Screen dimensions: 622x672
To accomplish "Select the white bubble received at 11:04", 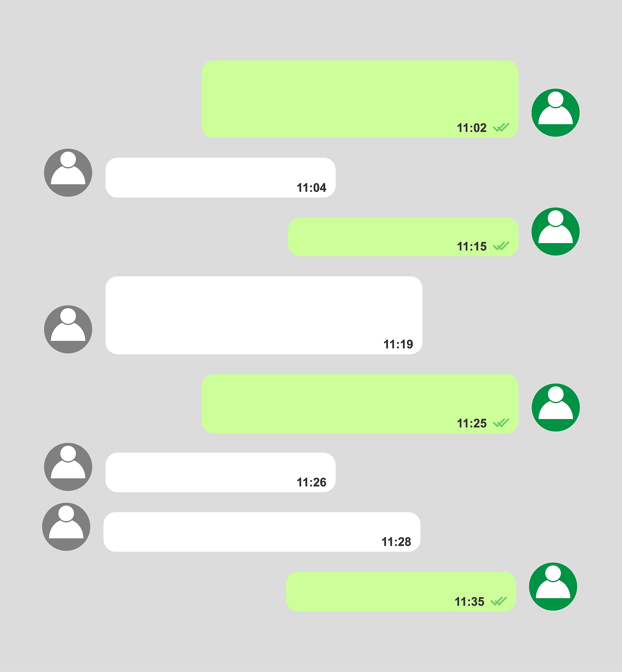I will 220,178.
